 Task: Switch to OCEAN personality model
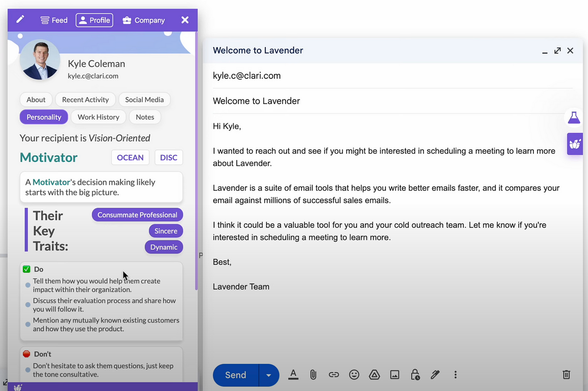tap(130, 157)
